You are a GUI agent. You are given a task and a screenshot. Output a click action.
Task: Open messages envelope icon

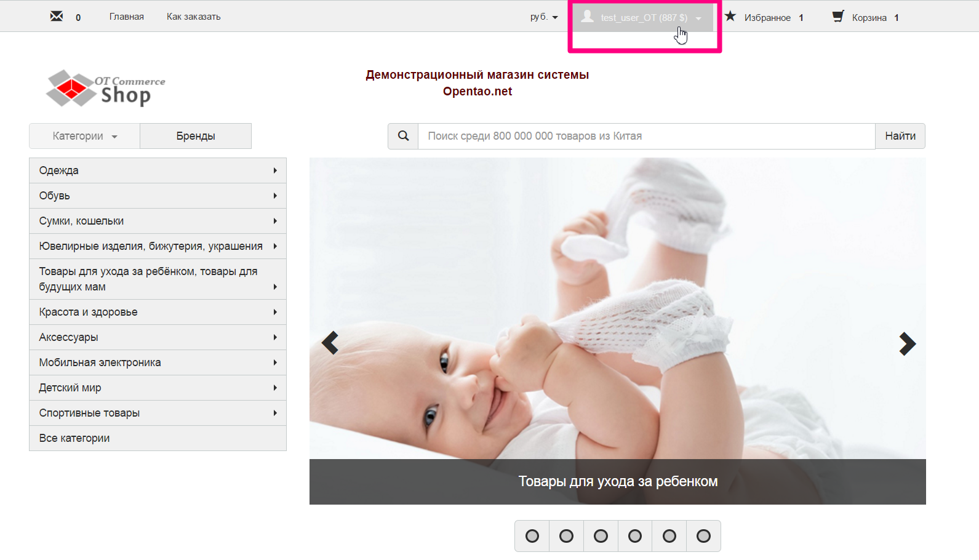[x=57, y=16]
